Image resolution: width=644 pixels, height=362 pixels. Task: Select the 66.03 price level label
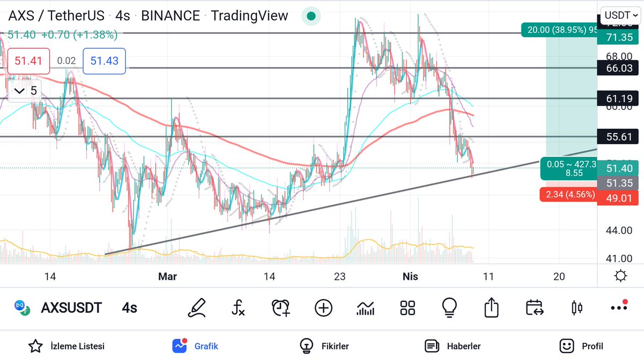point(619,68)
